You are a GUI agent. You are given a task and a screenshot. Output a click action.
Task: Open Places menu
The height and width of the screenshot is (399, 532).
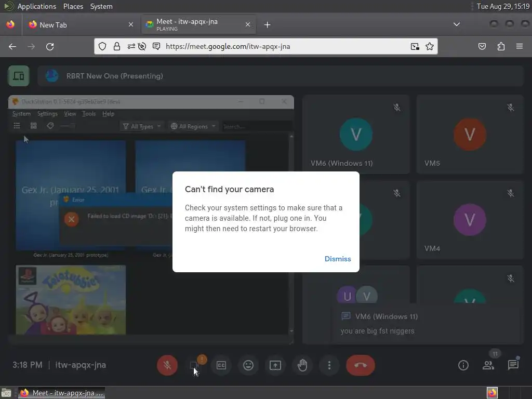(x=73, y=6)
